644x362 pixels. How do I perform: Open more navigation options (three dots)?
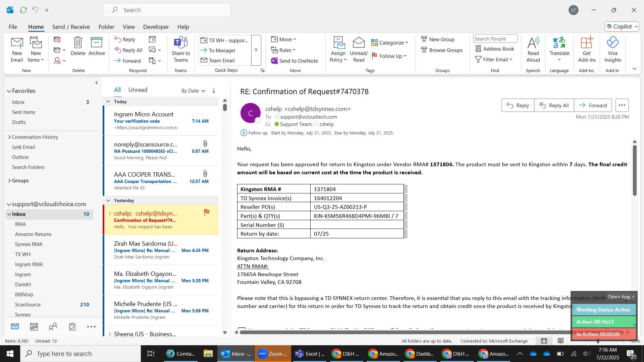(x=91, y=327)
